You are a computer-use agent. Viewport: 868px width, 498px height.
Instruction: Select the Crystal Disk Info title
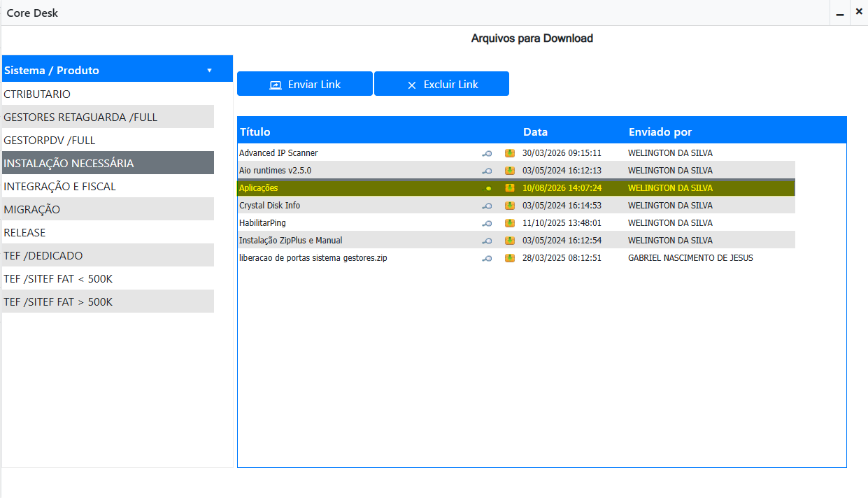point(269,206)
